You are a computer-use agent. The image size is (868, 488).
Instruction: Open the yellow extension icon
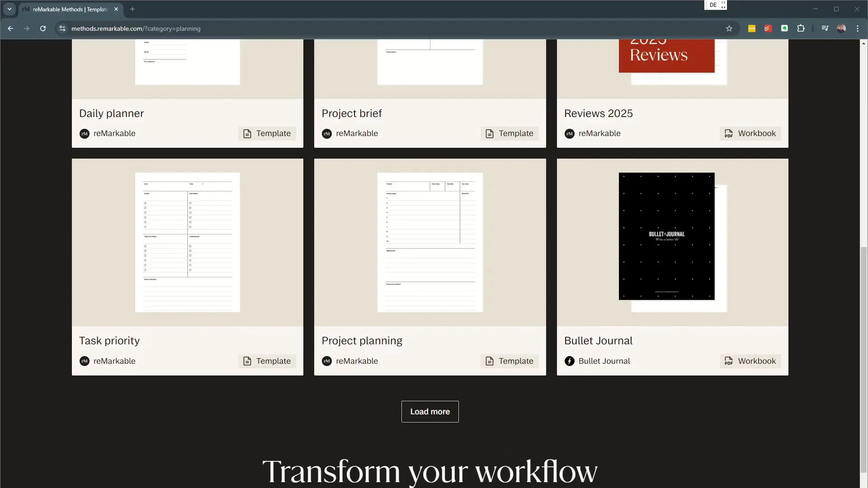click(752, 28)
